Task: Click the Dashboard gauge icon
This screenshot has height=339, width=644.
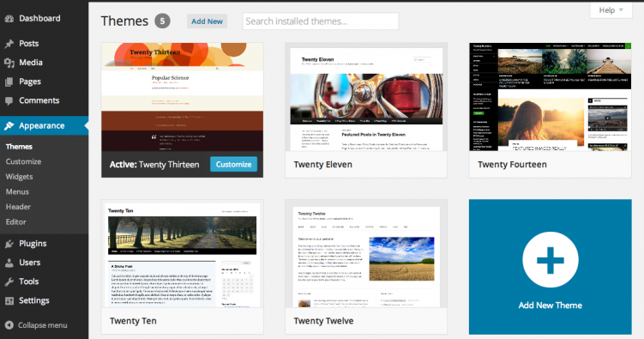Action: coord(9,19)
